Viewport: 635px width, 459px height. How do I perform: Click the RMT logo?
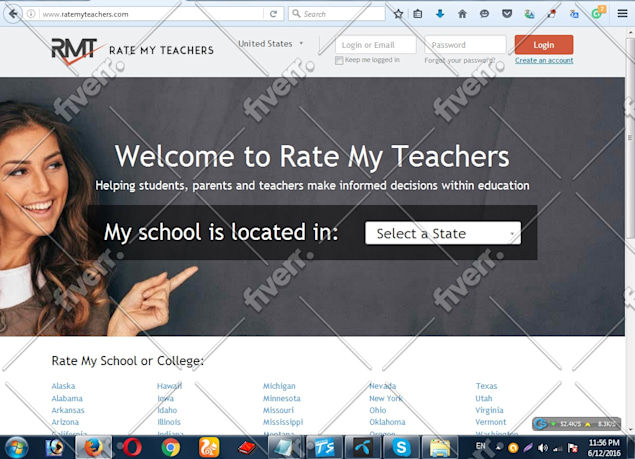tap(78, 51)
